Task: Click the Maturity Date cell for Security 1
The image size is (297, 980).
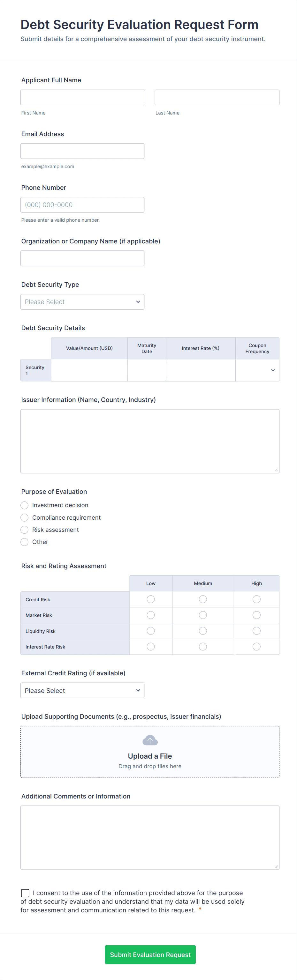Action: tap(147, 370)
